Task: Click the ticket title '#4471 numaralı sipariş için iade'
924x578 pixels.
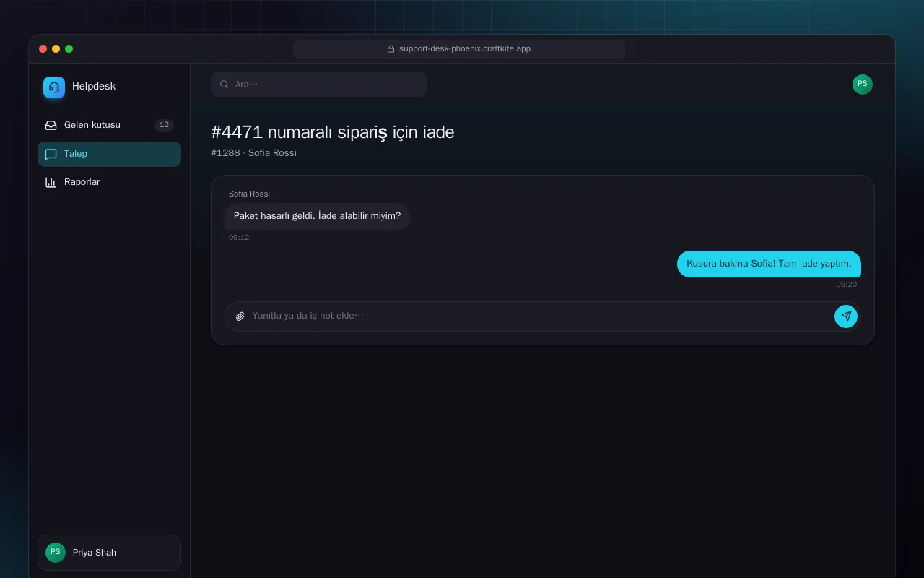Action: click(333, 132)
